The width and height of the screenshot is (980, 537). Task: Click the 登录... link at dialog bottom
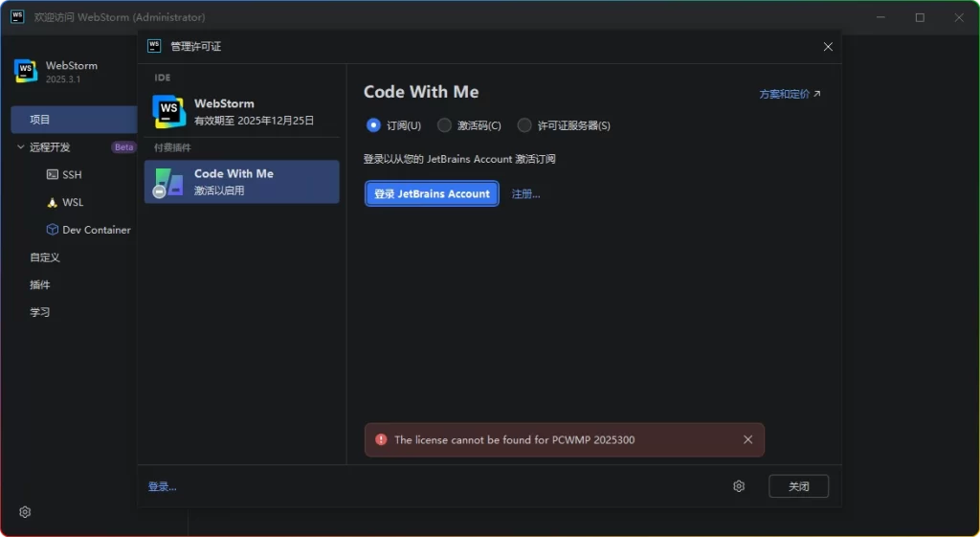point(162,486)
